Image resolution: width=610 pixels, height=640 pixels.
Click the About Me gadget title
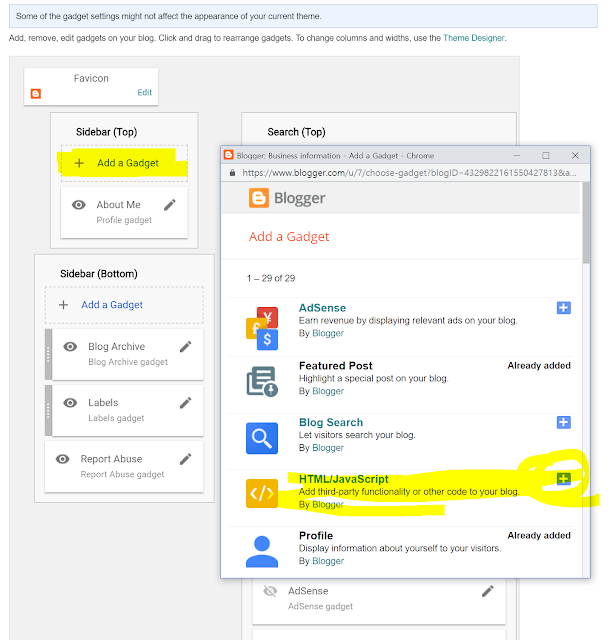(118, 204)
